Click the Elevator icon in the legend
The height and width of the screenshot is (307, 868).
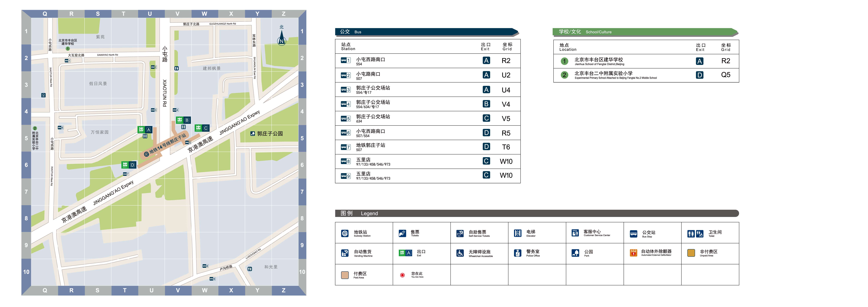tap(518, 233)
